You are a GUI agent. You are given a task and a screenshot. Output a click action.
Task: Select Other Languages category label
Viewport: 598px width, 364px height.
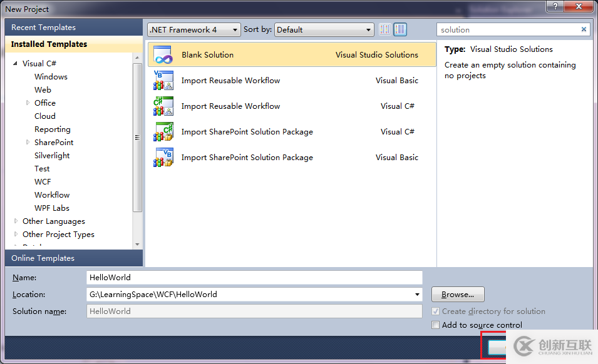[x=54, y=221]
